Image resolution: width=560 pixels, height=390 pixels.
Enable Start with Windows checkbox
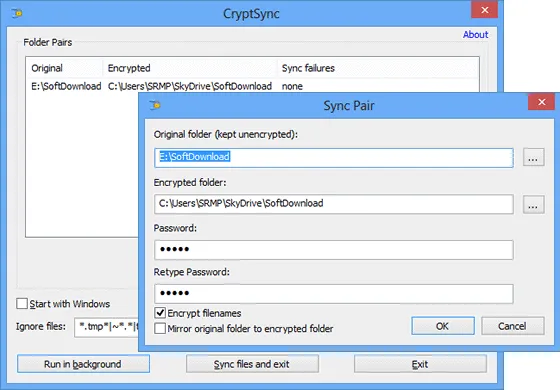point(22,304)
